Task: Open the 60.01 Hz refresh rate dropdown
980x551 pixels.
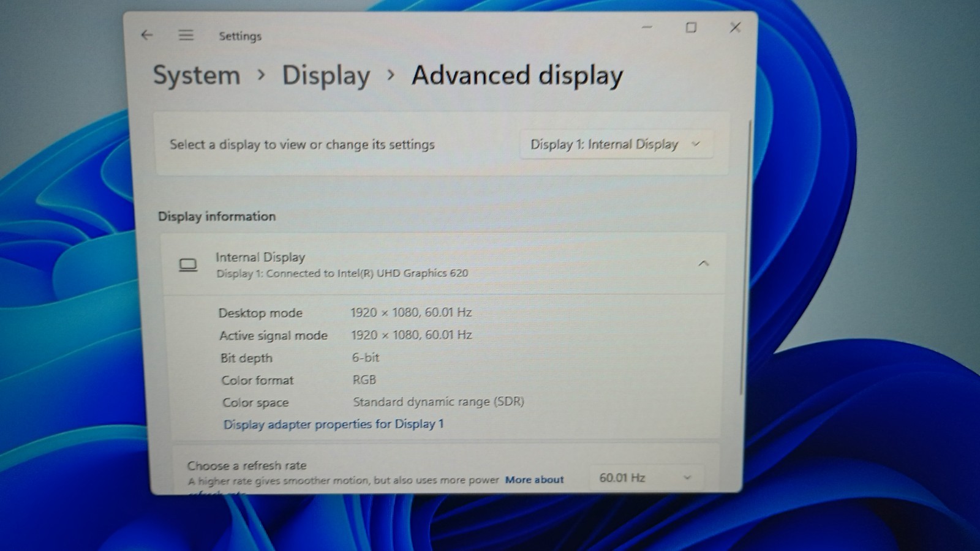Action: coord(646,478)
